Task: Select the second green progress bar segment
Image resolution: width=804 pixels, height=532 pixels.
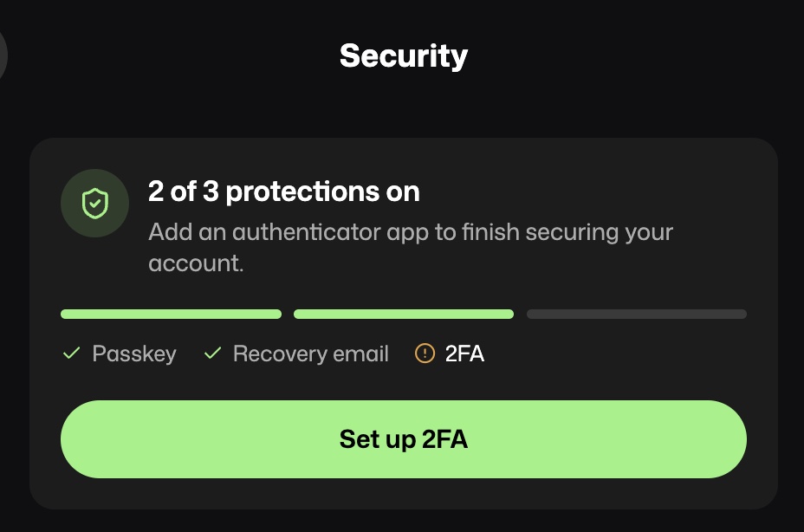Action: point(404,314)
